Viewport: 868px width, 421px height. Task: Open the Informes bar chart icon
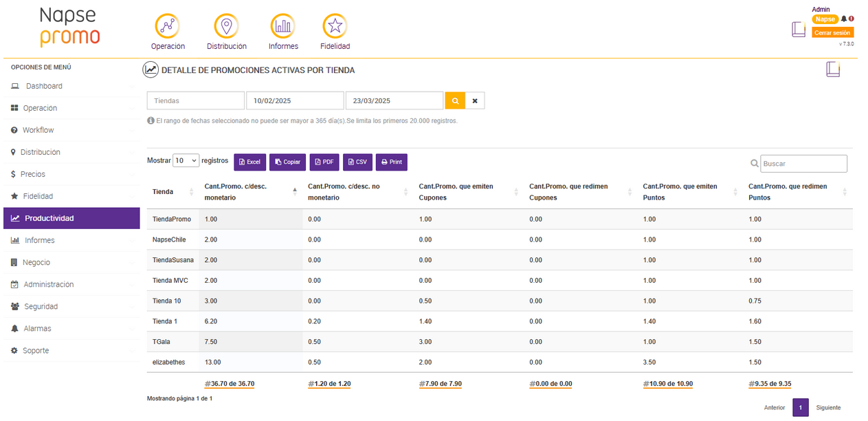(x=283, y=26)
